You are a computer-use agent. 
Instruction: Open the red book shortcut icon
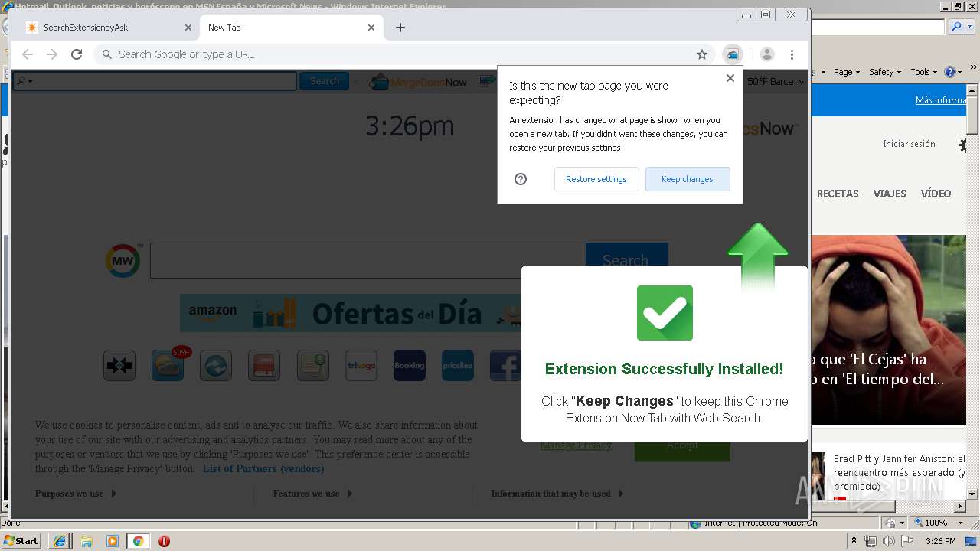(264, 366)
